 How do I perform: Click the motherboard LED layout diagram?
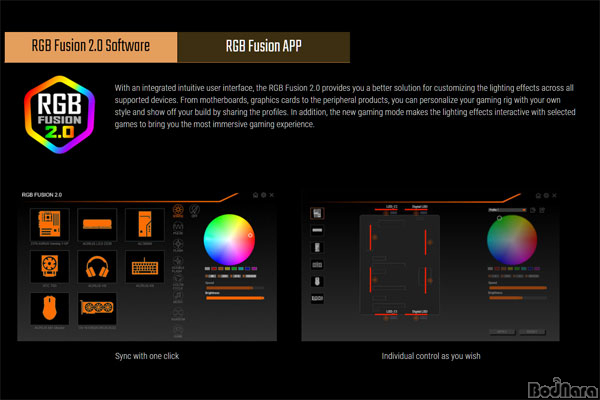pos(399,264)
